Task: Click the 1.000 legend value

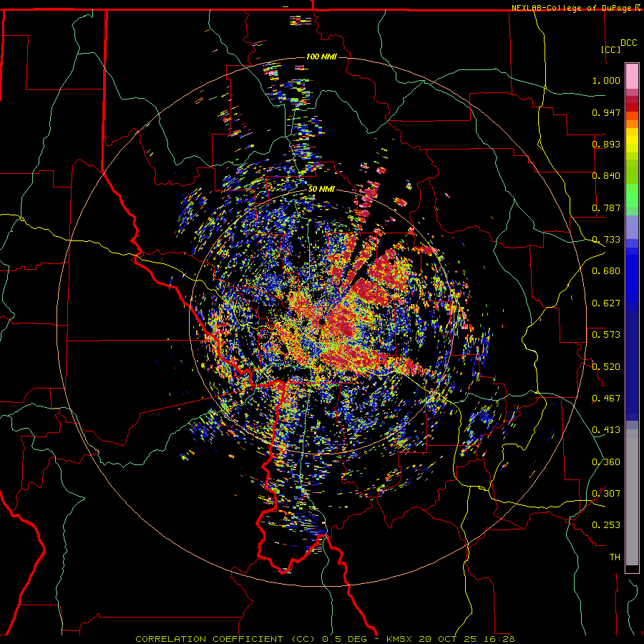Action: point(606,80)
